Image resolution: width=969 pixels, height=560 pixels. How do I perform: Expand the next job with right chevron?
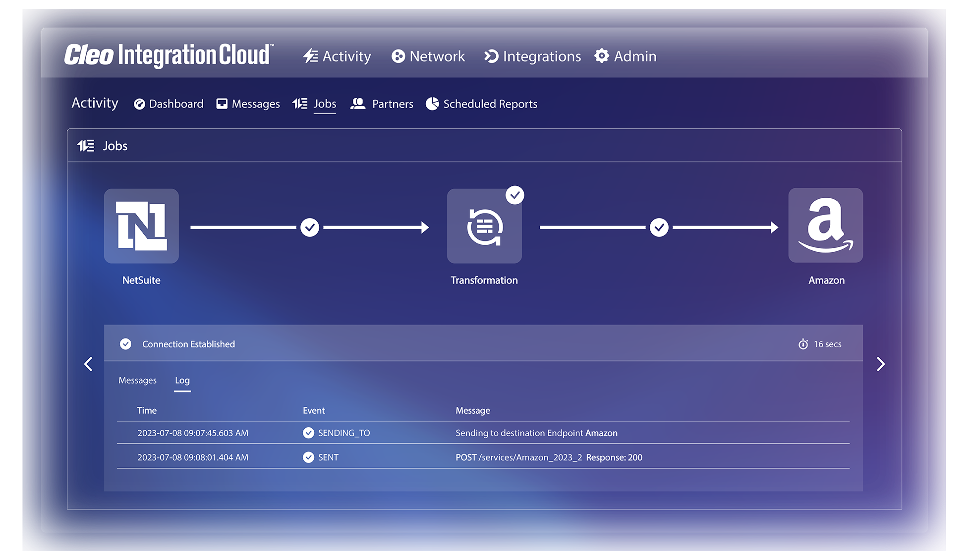(x=881, y=364)
